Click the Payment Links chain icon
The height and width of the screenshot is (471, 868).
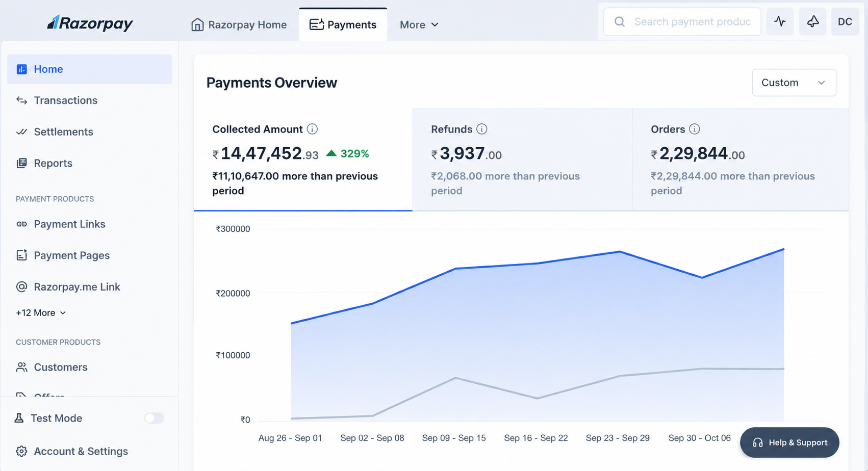[x=21, y=224]
